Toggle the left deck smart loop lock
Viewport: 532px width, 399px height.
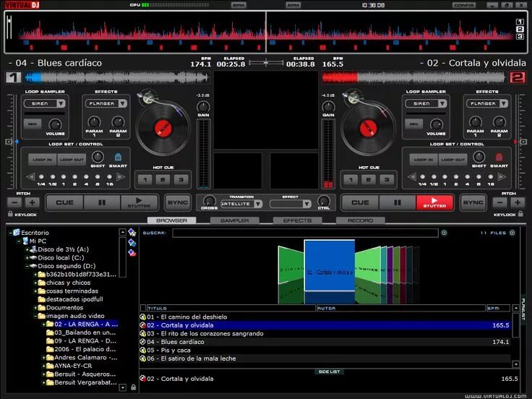(118, 157)
